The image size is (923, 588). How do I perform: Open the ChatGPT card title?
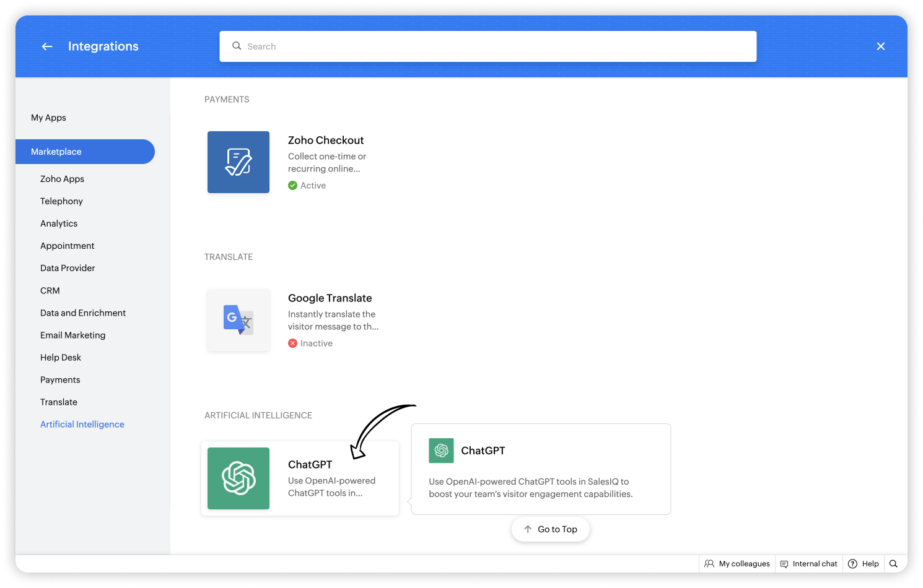click(x=310, y=465)
